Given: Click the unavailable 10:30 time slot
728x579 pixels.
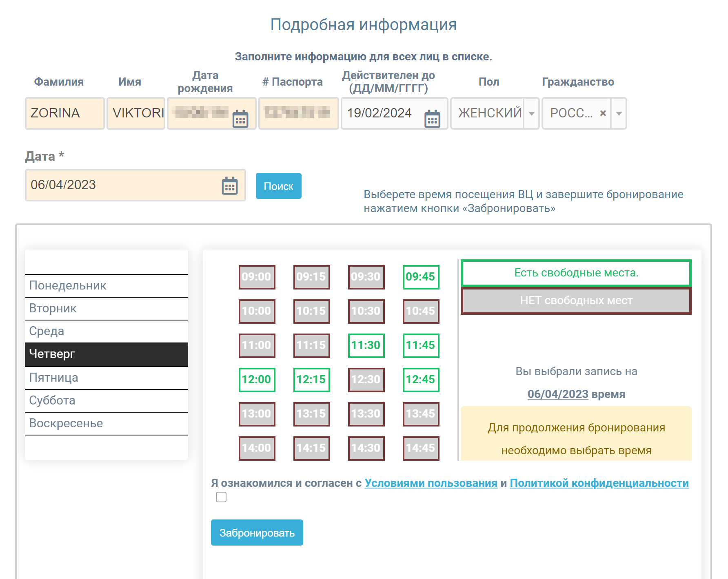Looking at the screenshot, I should [366, 311].
